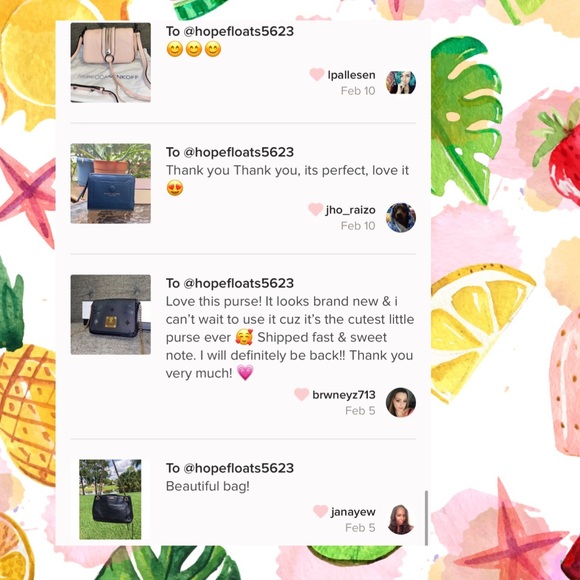Open brwneyz713's profile avatar
580x580 pixels.
coord(401,402)
